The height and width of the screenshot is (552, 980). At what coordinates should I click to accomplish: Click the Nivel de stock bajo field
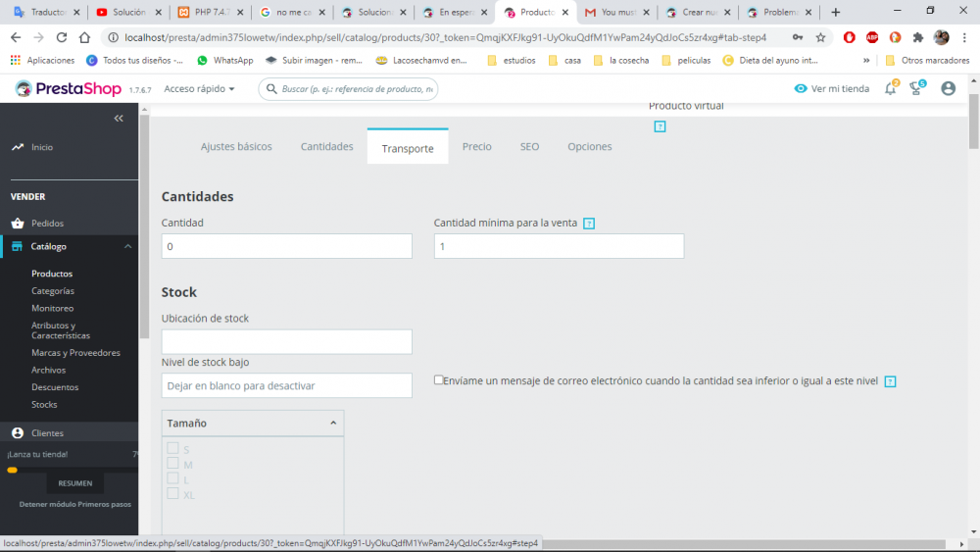coord(286,385)
